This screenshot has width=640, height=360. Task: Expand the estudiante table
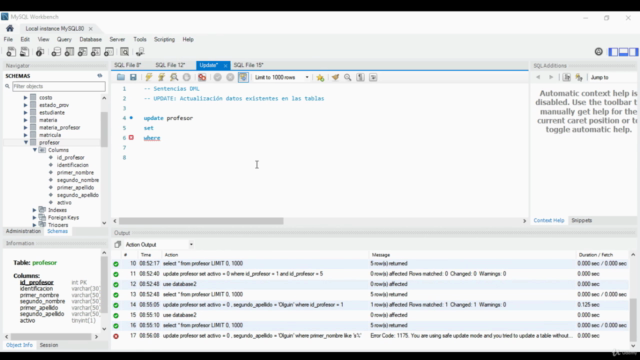point(26,113)
